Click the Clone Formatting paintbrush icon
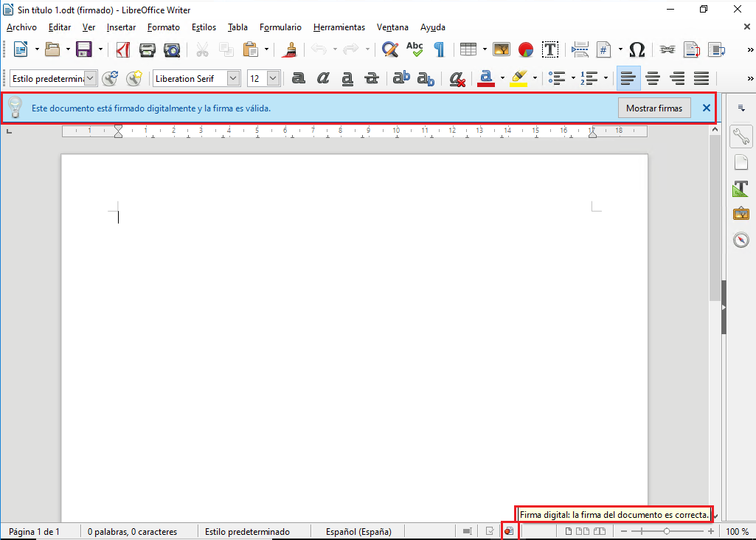 click(289, 49)
